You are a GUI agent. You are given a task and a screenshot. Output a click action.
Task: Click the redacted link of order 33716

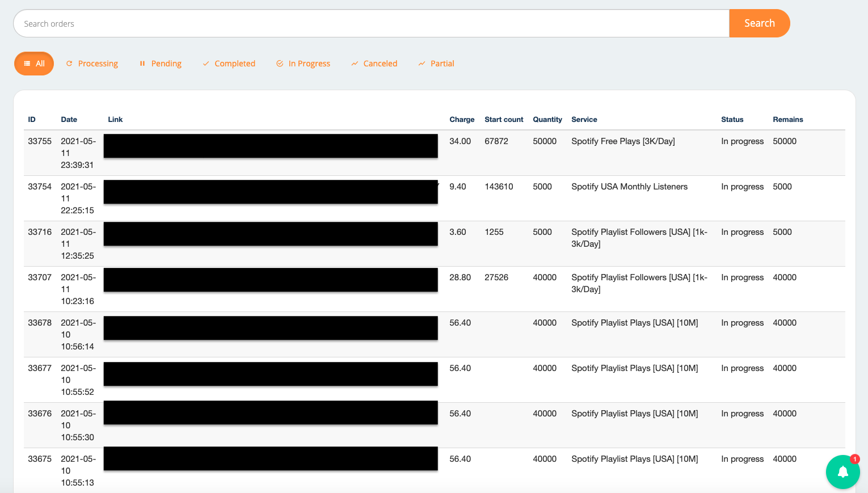tap(271, 234)
